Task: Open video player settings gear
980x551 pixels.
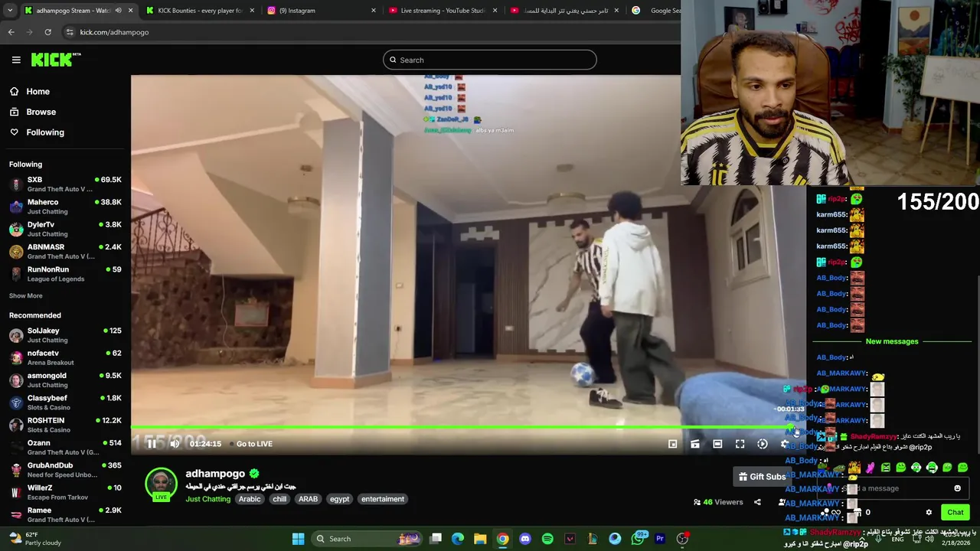Action: pyautogui.click(x=785, y=444)
